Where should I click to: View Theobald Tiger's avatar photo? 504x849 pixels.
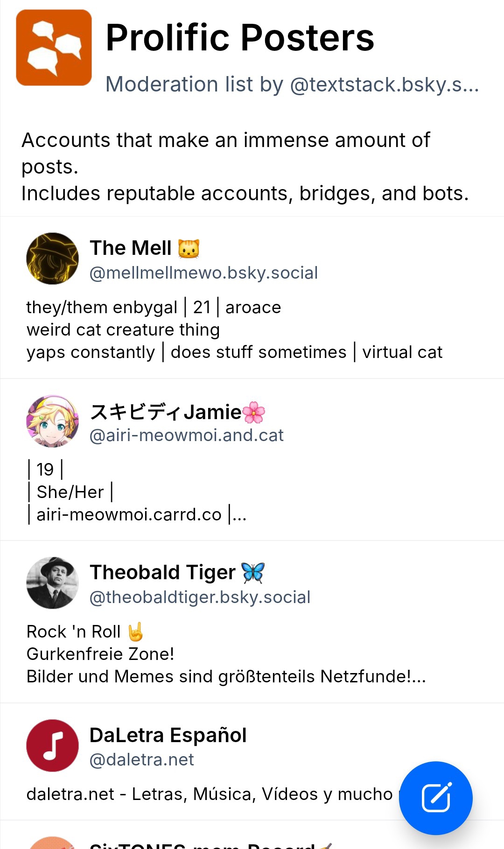[52, 583]
